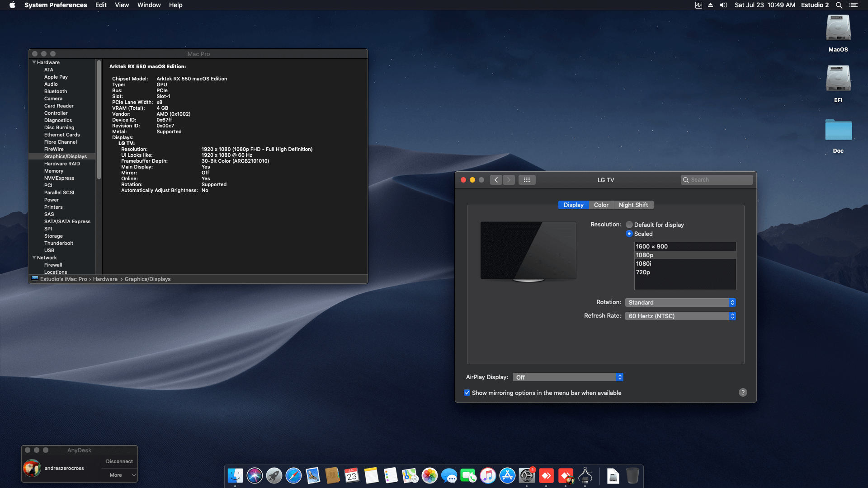Open Calendar icon showing Jul 23
The image size is (868, 488).
tap(352, 476)
